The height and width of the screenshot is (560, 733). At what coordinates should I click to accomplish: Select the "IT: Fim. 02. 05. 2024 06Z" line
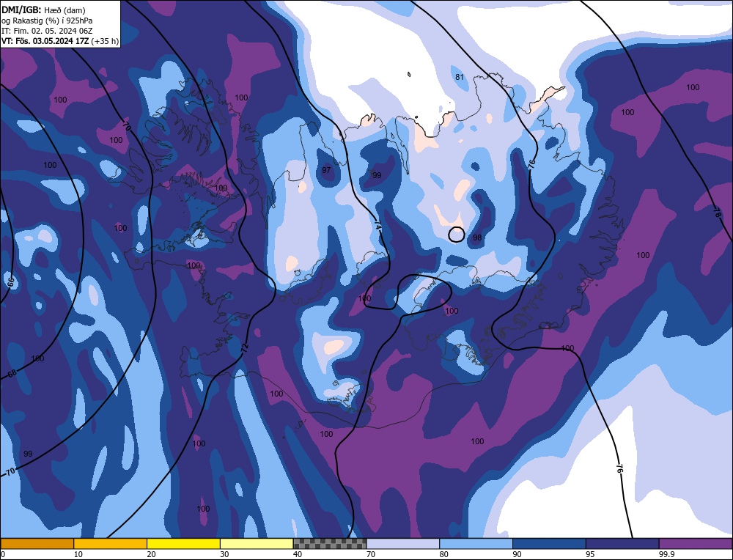pos(47,31)
